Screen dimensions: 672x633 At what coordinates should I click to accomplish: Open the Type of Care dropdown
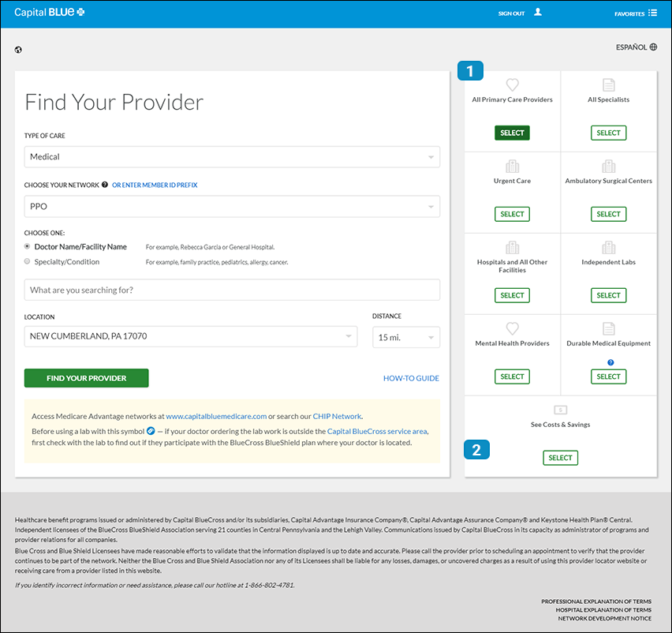[x=232, y=157]
